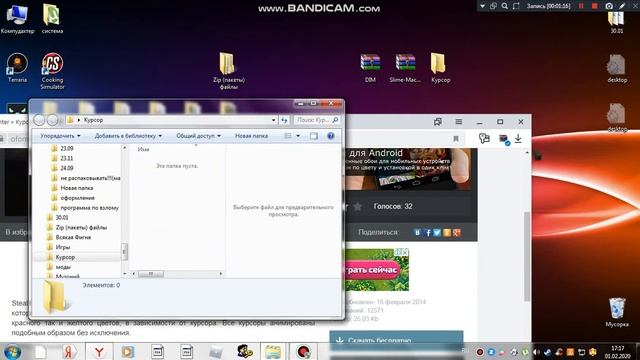Select folder 24.09 in tree
Screen dimensions: 640x360
pyautogui.click(x=62, y=168)
